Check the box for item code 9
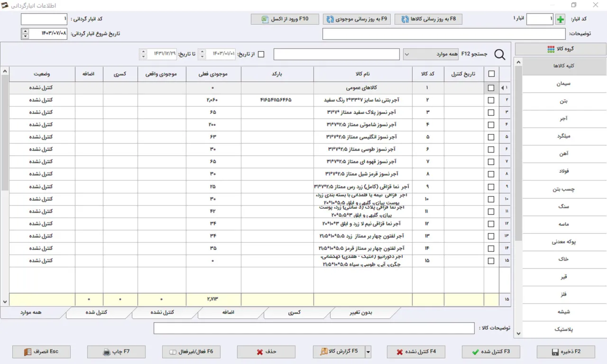 (491, 187)
